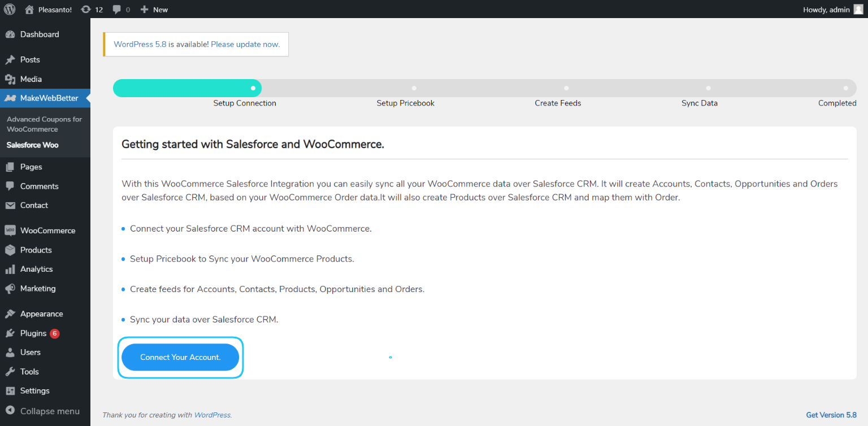The width and height of the screenshot is (868, 426).
Task: Click the Sync Data step label
Action: (x=700, y=103)
